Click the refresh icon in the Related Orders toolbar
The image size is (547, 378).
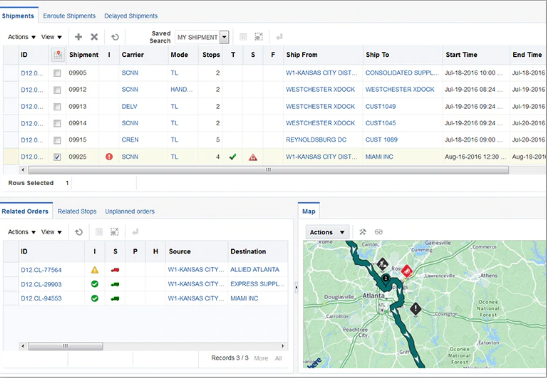coord(79,232)
